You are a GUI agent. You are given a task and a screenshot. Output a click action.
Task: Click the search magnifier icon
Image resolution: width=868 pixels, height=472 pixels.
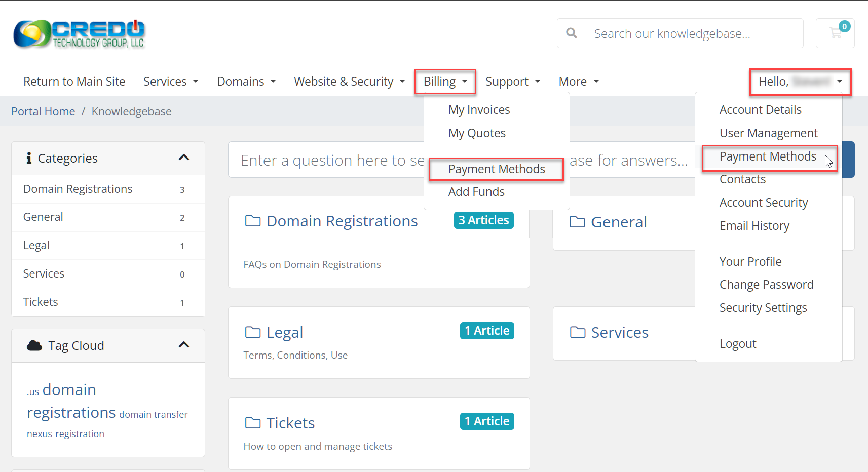(x=572, y=33)
